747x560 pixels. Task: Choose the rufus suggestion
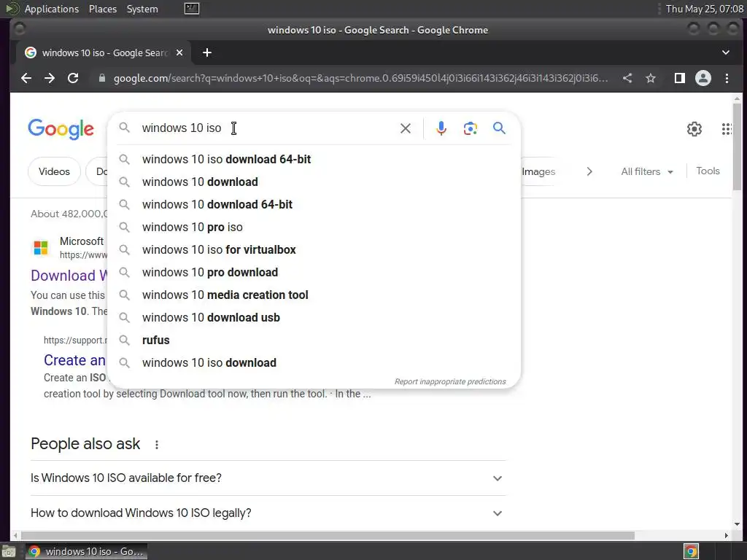pos(314,340)
